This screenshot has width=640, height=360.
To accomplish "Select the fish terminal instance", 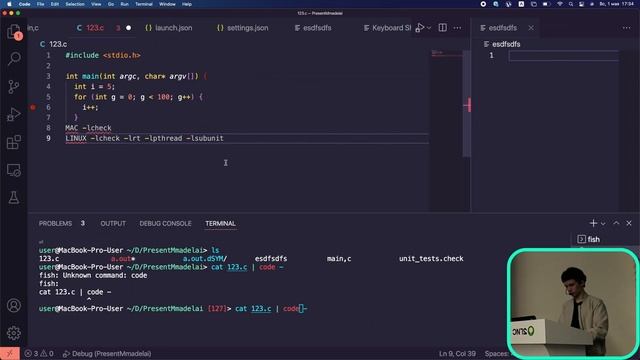I will pyautogui.click(x=589, y=239).
